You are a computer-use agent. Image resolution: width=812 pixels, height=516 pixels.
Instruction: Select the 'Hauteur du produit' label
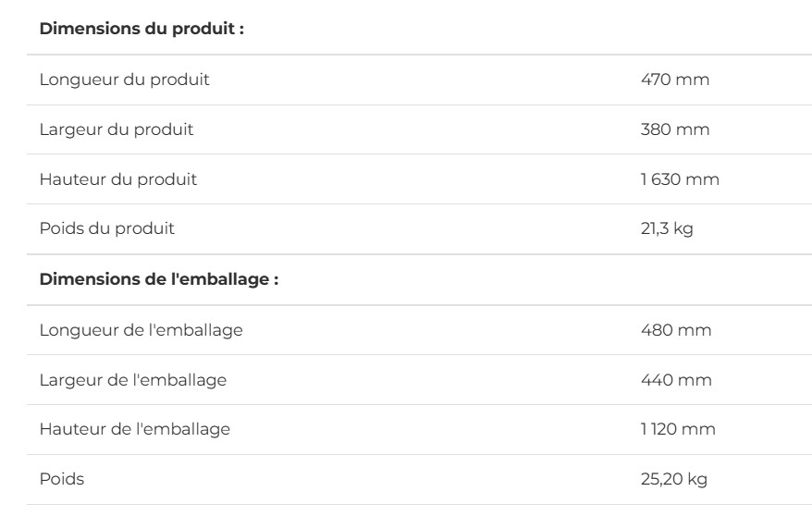pos(117,179)
